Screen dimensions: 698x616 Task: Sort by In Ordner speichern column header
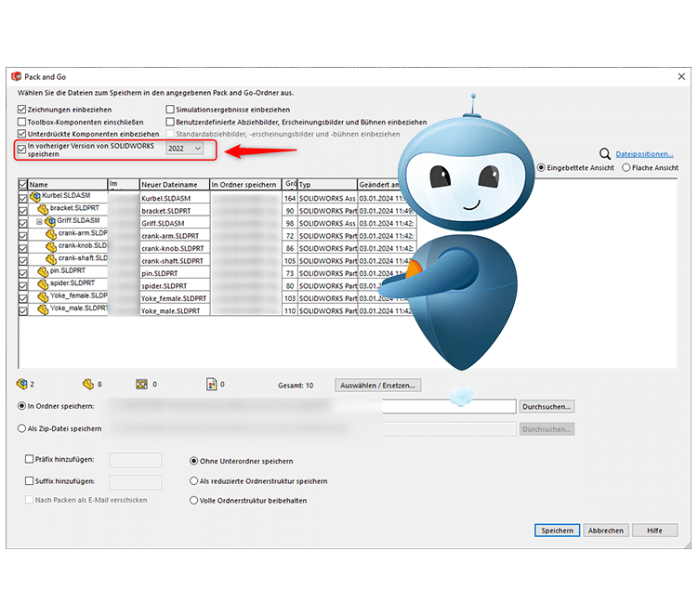[246, 184]
